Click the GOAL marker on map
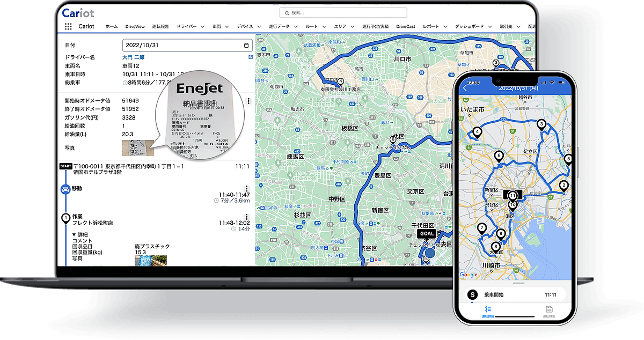644x340 pixels. click(427, 234)
